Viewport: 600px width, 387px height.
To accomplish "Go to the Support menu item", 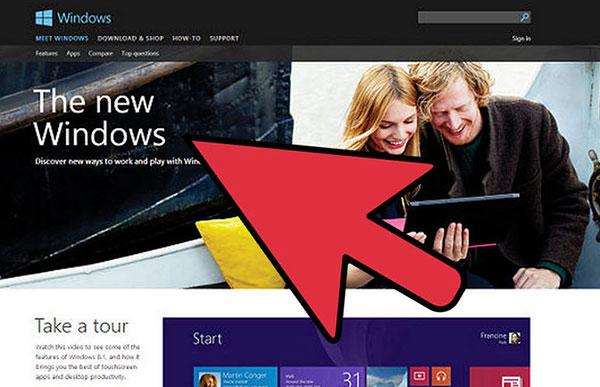I will click(224, 38).
